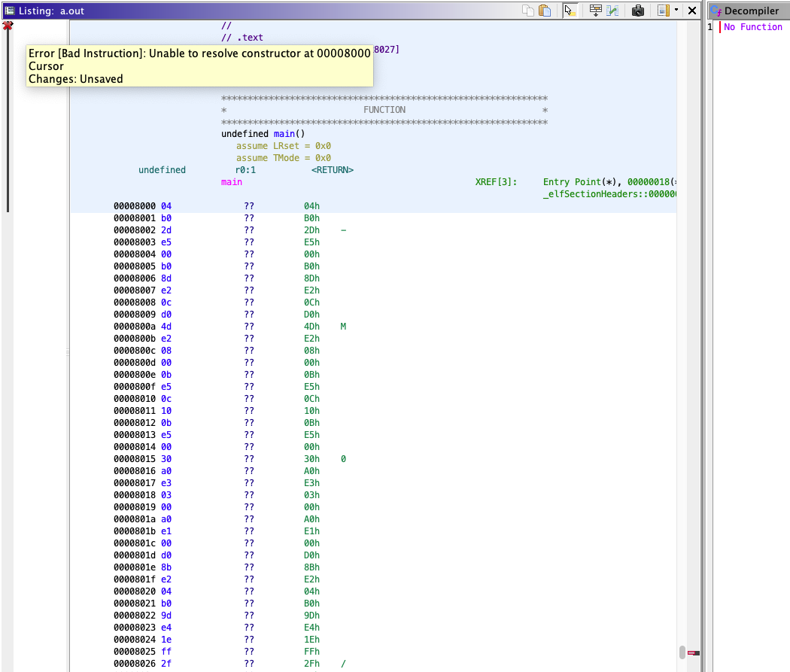Click 'assume TMode = 0x0' line
Viewport: 790px width, 672px height.
pos(284,158)
